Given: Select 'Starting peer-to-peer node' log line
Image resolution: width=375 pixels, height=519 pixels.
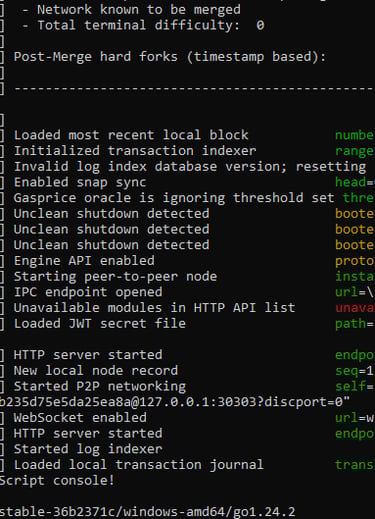Looking at the screenshot, I should point(115,277).
